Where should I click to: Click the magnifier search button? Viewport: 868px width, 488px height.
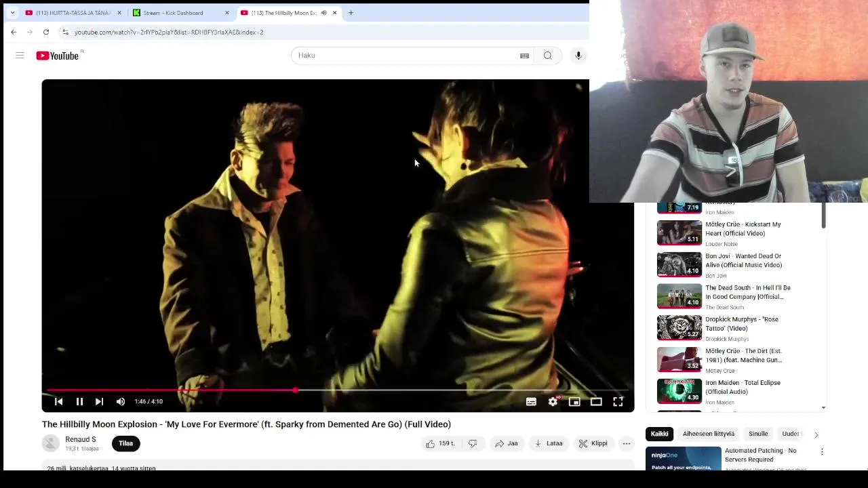pyautogui.click(x=548, y=56)
